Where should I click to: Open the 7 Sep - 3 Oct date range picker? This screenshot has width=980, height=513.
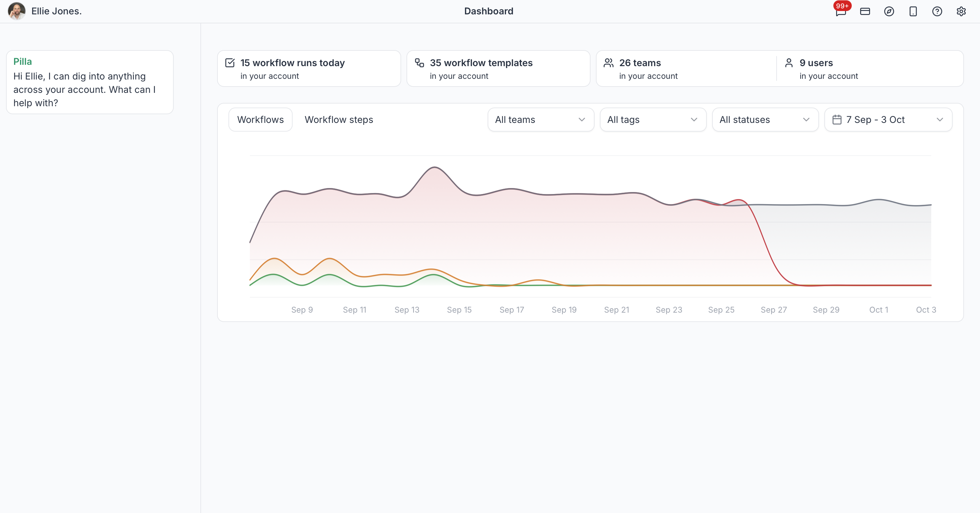[888, 120]
